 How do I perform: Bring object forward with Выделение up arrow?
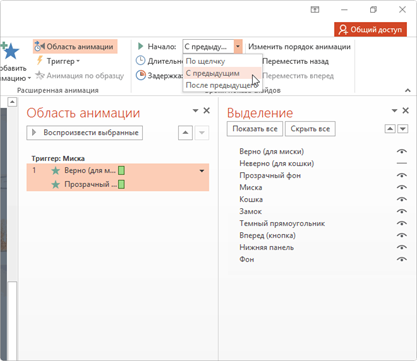point(390,129)
